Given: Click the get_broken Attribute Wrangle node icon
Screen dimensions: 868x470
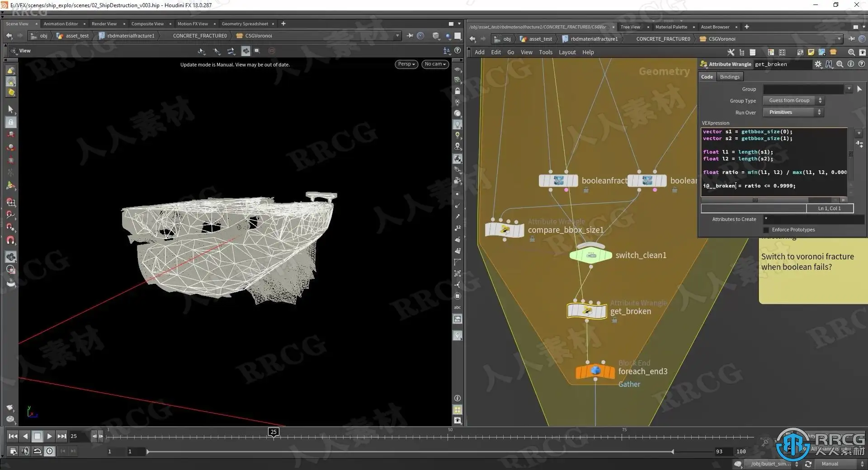Looking at the screenshot, I should pyautogui.click(x=586, y=311).
